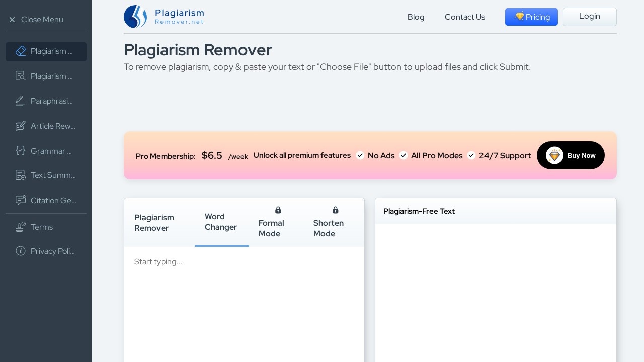Screen dimensions: 644x362
Task: Click the Plagiarism Remover eraser icon in sidebar
Action: [21, 51]
